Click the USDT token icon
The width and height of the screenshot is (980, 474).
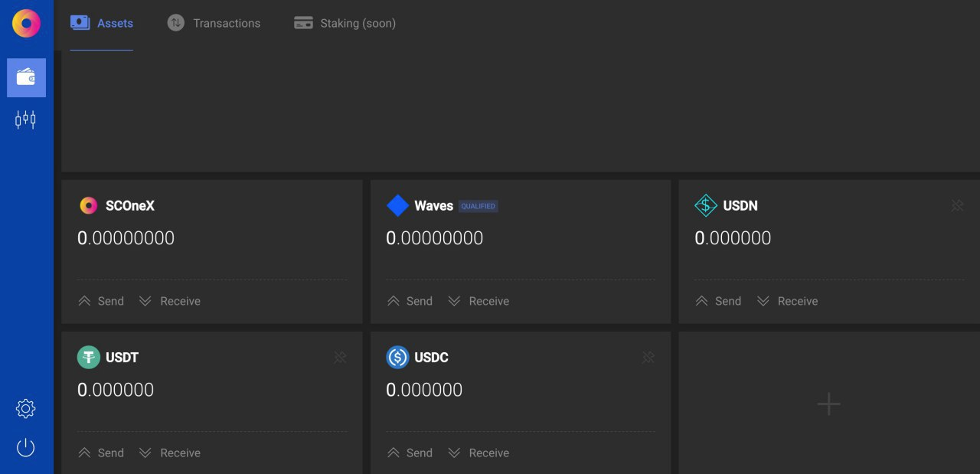[x=89, y=357]
